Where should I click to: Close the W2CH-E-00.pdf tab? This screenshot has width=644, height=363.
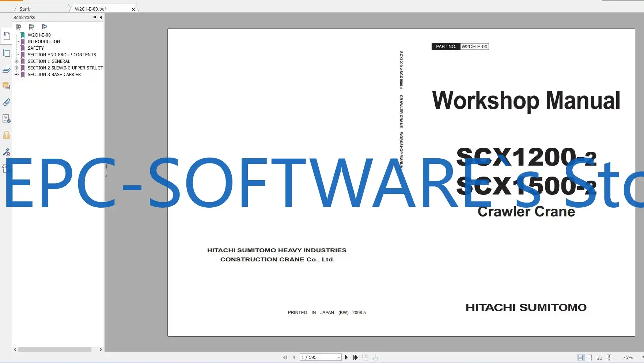(133, 9)
